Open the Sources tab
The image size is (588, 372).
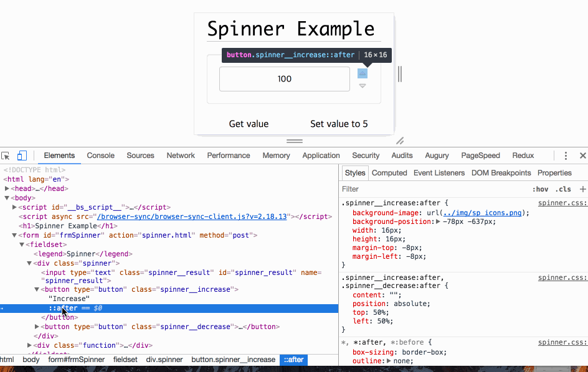(x=140, y=156)
